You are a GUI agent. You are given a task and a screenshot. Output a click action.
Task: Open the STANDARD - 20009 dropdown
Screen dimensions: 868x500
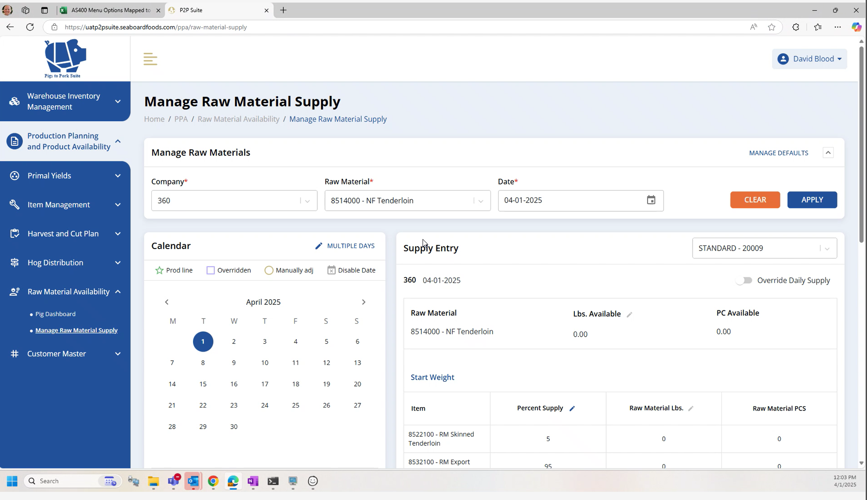764,248
